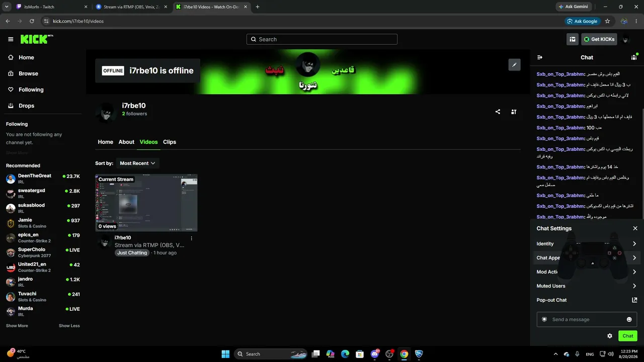Click the Ask Google button
Viewport: 644px width, 362px height.
(x=583, y=21)
